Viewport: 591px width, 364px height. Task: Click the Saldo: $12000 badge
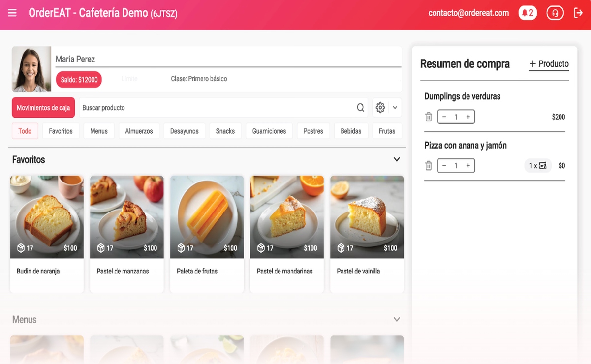tap(79, 80)
